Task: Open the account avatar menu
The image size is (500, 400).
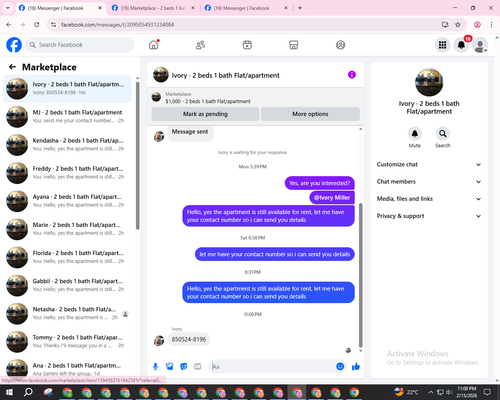Action: (x=480, y=45)
